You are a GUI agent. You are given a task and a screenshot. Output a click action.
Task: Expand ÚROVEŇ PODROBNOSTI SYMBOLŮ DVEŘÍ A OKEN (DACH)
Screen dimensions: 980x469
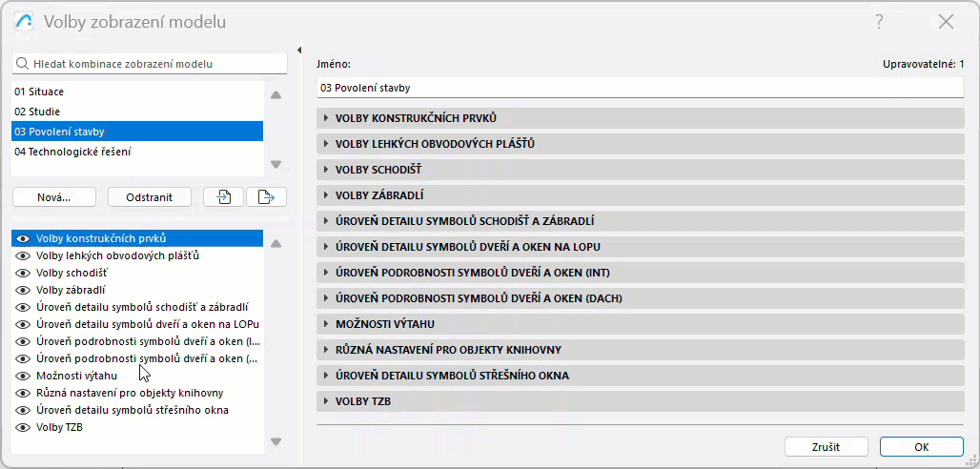(x=641, y=299)
